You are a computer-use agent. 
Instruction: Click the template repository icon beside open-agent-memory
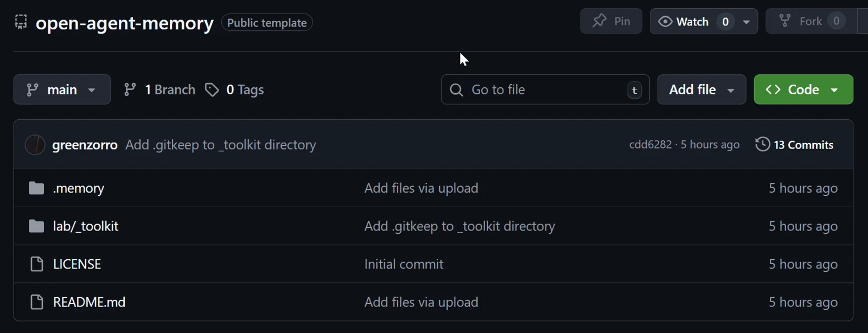click(21, 22)
